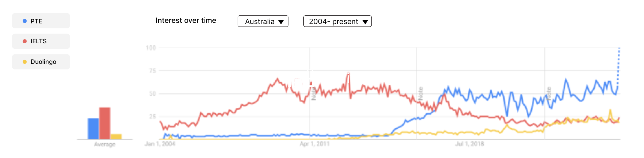Click the yellow dot beside Duolingo
The width and height of the screenshot is (644, 158).
25,62
